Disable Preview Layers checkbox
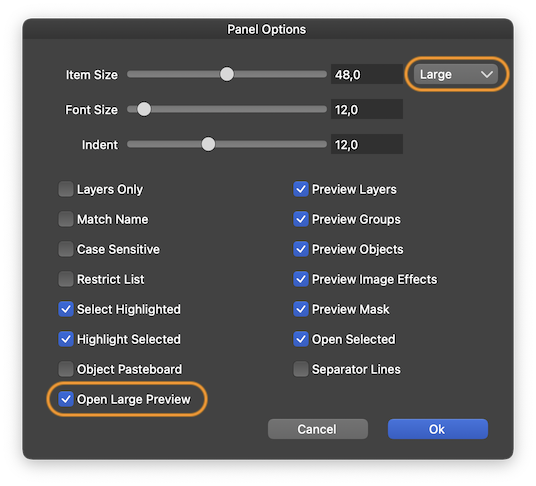This screenshot has width=536, height=486. pos(301,189)
